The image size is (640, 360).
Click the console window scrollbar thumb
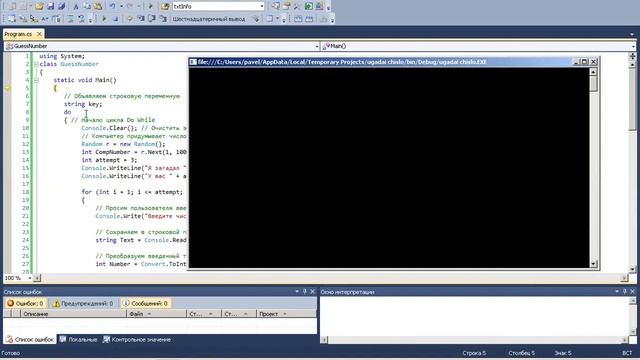click(593, 83)
